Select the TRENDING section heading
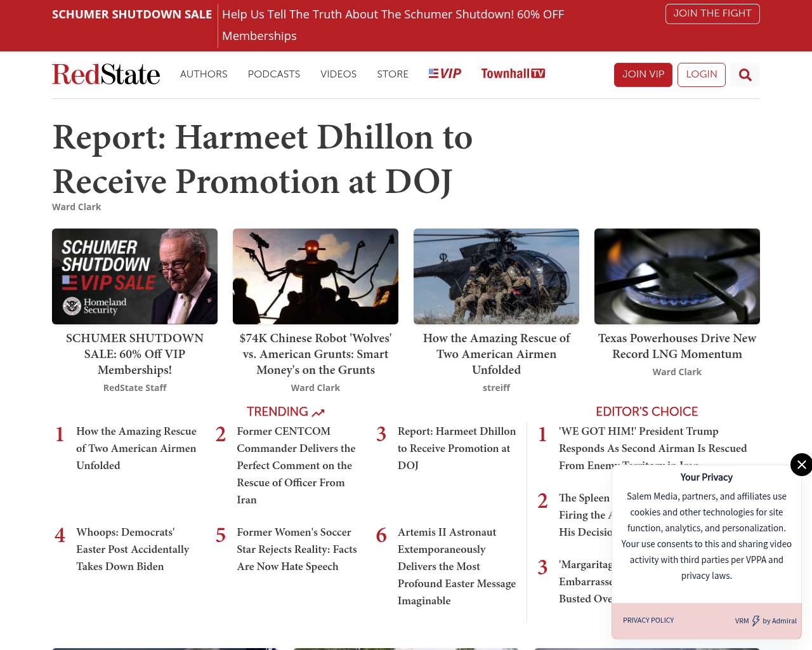Image resolution: width=812 pixels, height=650 pixels. point(285,412)
